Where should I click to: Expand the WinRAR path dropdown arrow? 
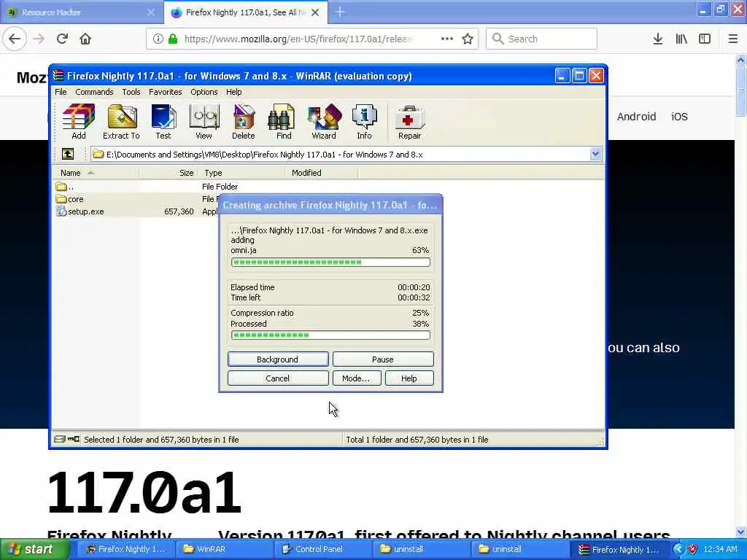(595, 154)
